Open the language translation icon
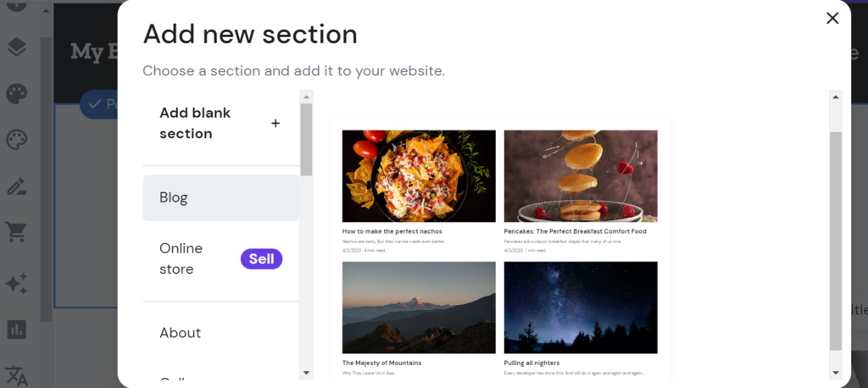The image size is (868, 388). (x=16, y=374)
